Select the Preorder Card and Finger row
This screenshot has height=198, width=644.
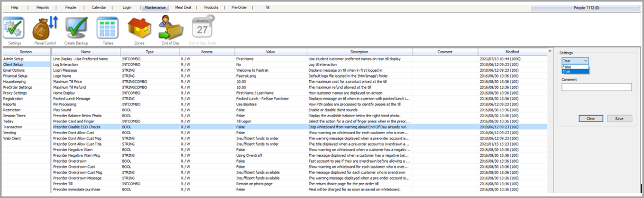click(299, 121)
